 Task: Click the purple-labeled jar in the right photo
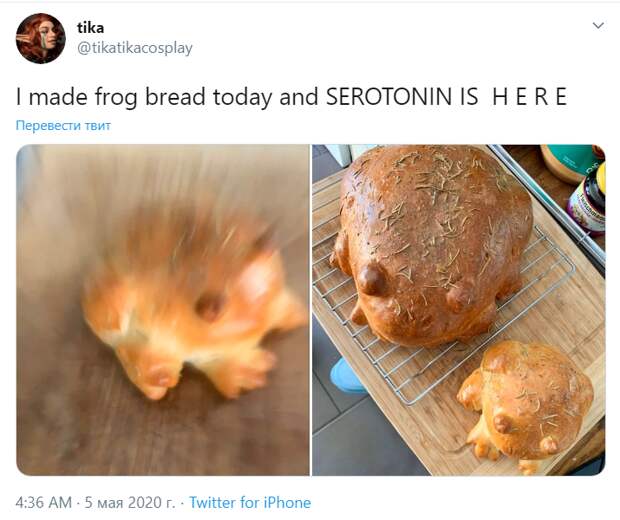587,201
